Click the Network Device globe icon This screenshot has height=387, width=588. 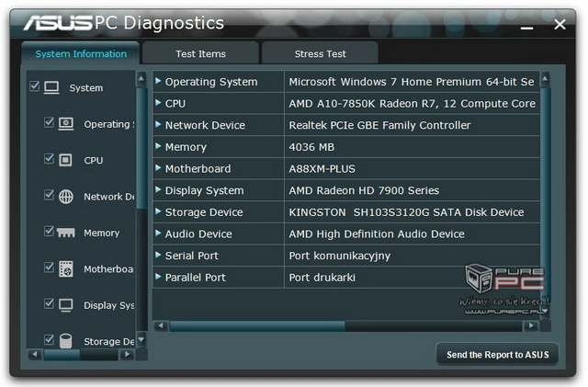point(66,197)
